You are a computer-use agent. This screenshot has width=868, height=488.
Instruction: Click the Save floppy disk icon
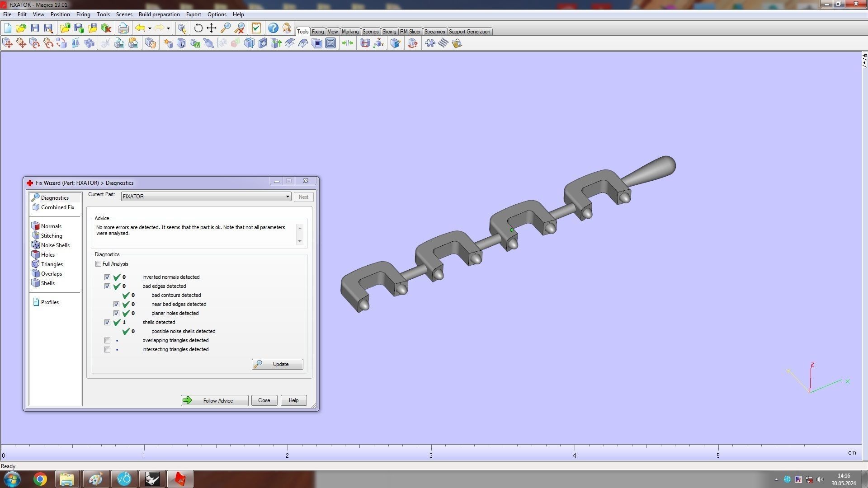coord(35,28)
